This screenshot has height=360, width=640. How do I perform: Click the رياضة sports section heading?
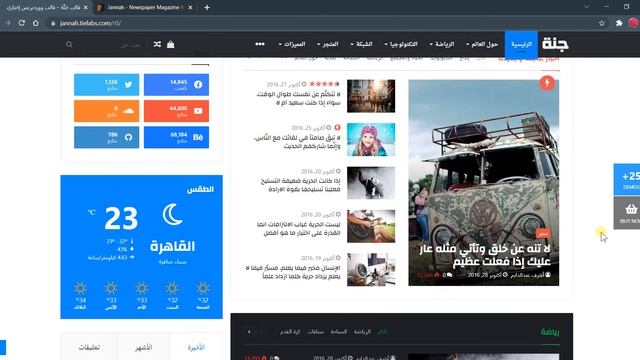[550, 332]
